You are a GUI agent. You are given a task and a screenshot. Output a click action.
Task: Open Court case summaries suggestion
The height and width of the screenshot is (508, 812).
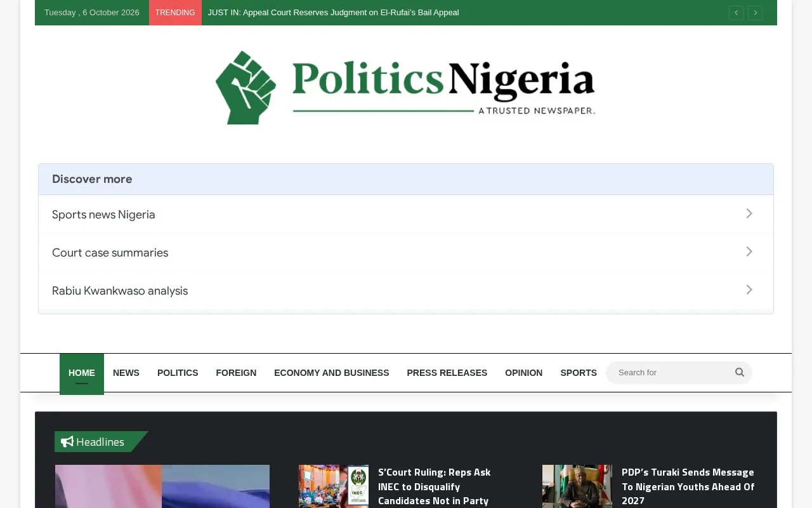(406, 253)
